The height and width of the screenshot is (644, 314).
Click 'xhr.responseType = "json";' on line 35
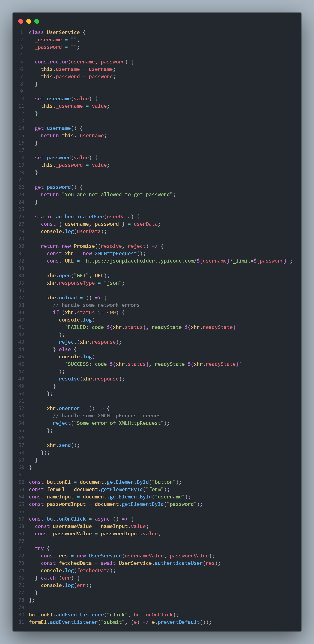tap(86, 283)
